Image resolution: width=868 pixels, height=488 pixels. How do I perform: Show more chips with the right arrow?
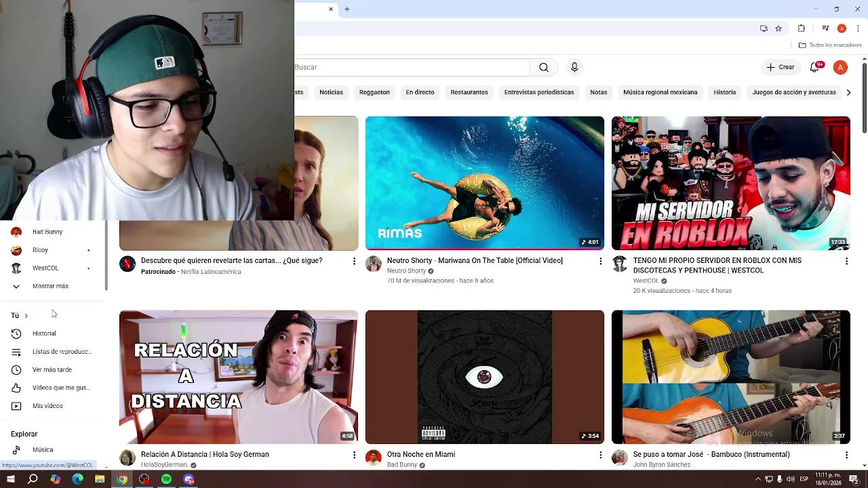[x=848, y=92]
